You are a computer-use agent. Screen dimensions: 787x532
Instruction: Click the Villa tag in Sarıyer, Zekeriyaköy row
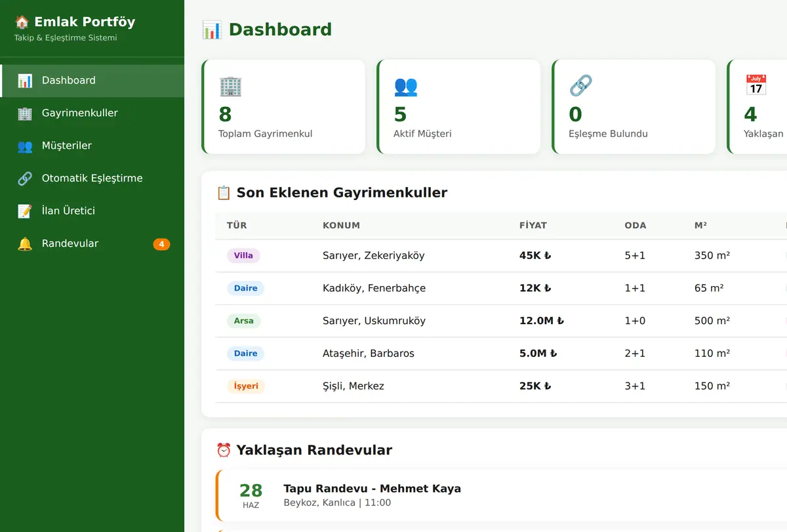[x=243, y=256]
